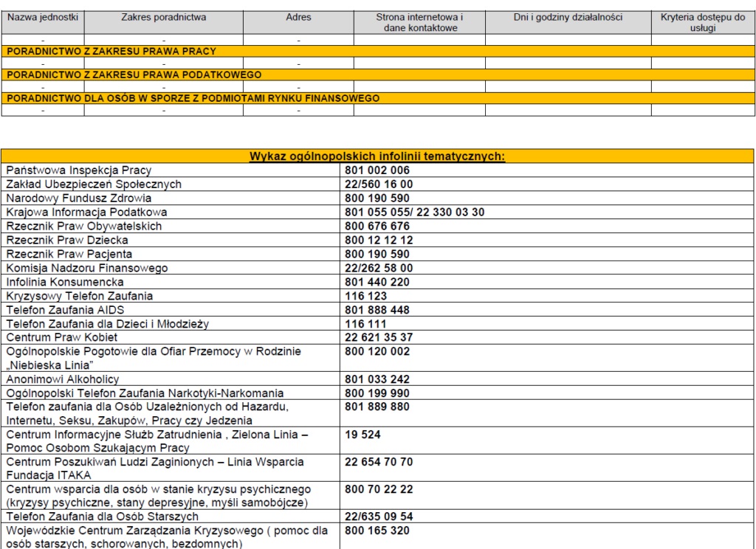Click 'Centrum wsparcia dla osób w stanie kryzysu psychicznego'
756x549 pixels.
click(159, 496)
